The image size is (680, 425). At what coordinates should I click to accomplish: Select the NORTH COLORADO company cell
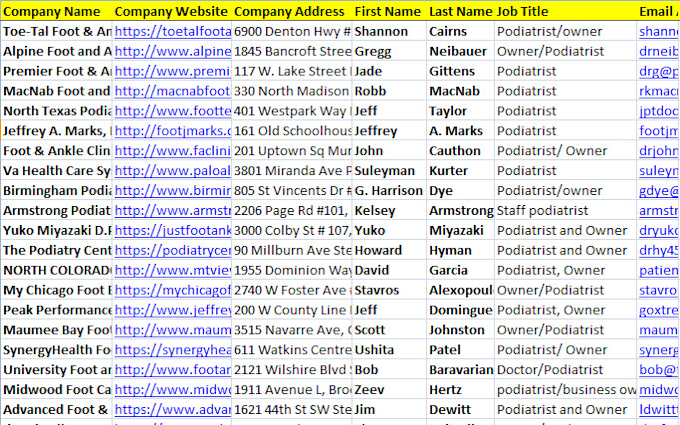click(x=56, y=270)
